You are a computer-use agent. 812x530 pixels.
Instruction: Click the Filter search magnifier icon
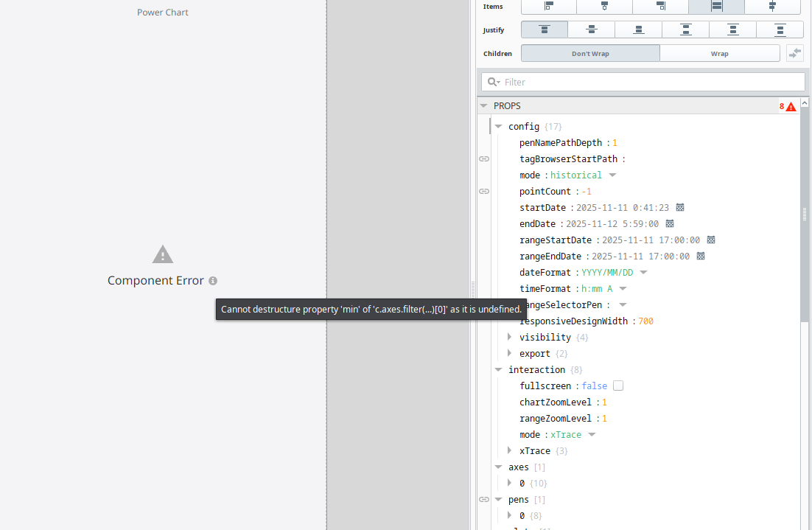pyautogui.click(x=493, y=82)
